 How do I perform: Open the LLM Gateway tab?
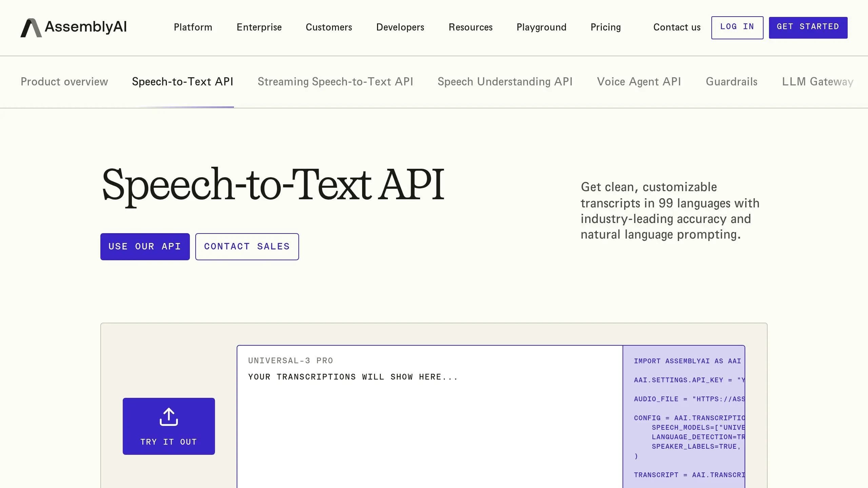817,82
